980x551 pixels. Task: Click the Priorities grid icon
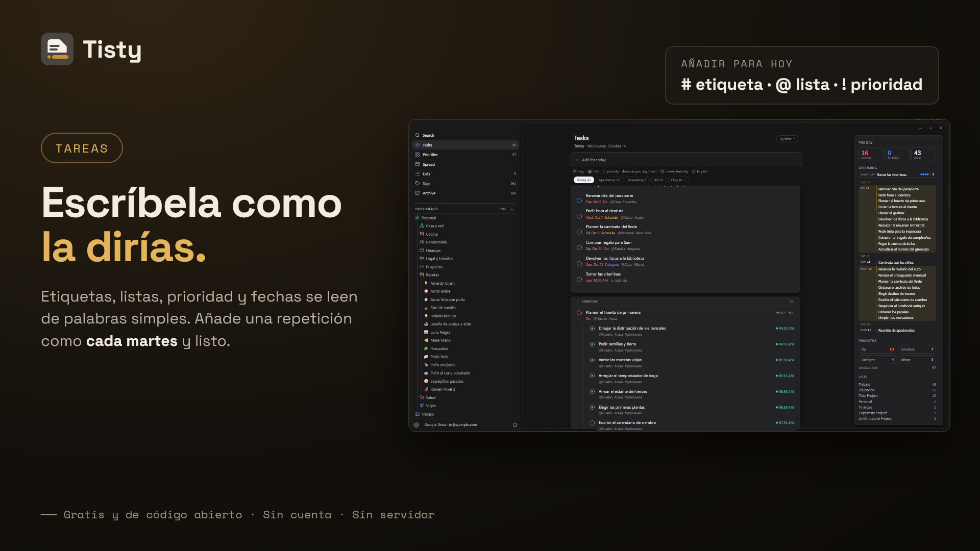[418, 155]
